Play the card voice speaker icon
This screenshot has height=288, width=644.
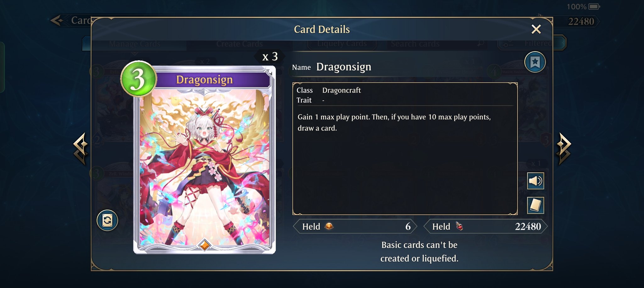point(536,181)
